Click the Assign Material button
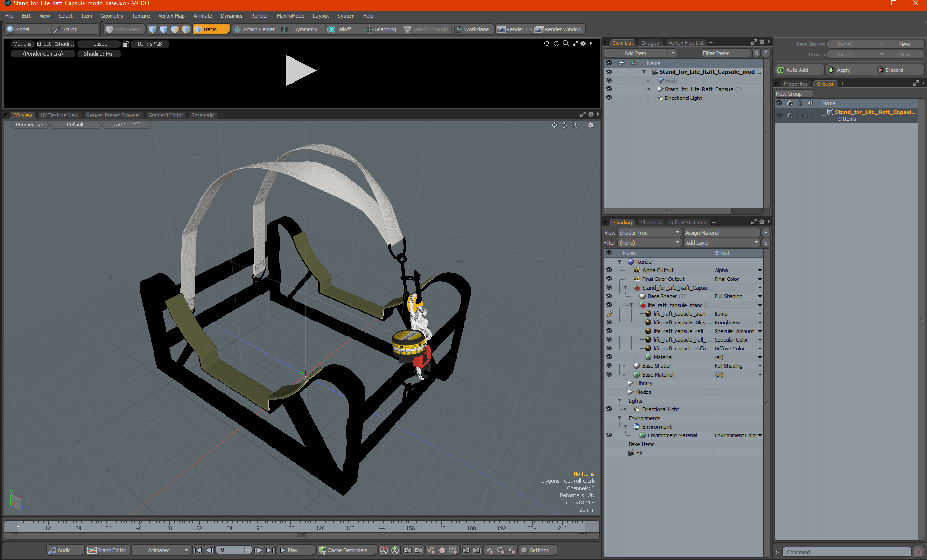The image size is (927, 560). [722, 233]
